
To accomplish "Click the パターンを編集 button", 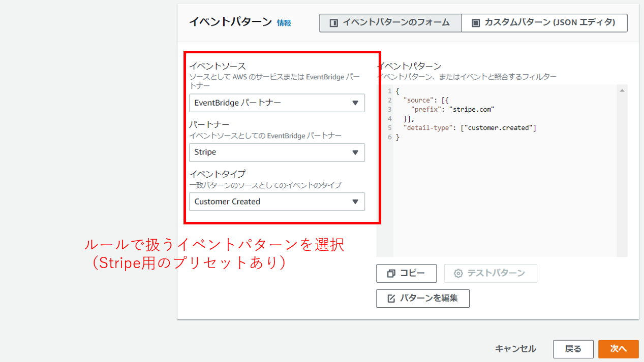I will (423, 299).
